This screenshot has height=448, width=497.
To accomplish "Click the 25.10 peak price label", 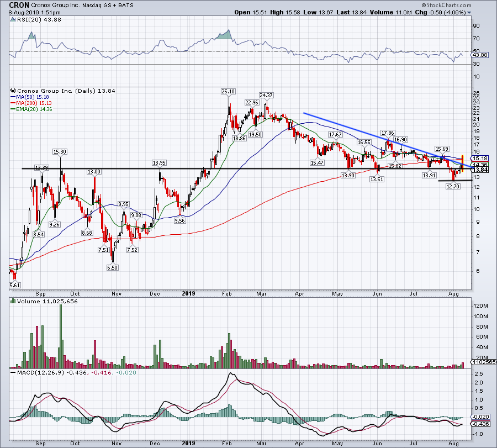I will point(228,92).
